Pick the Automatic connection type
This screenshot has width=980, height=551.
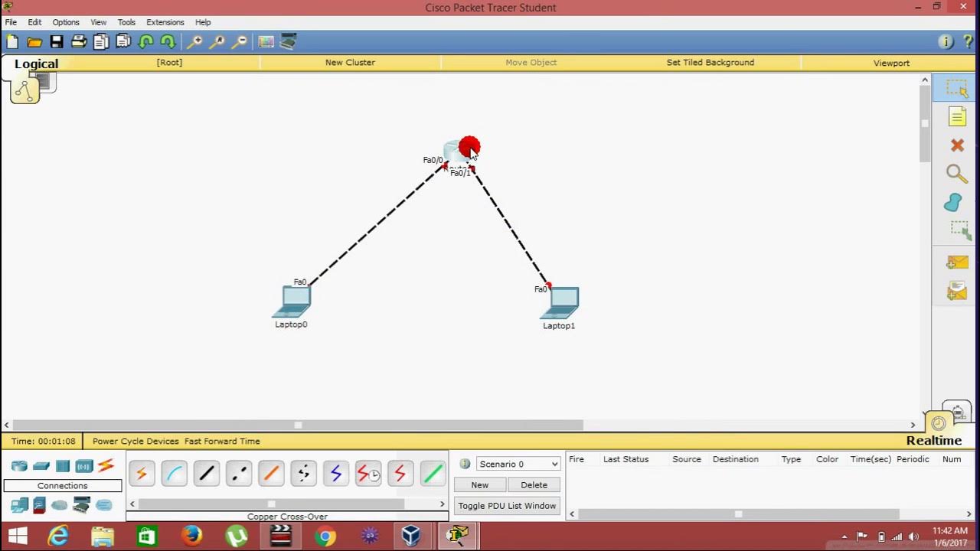click(x=142, y=474)
